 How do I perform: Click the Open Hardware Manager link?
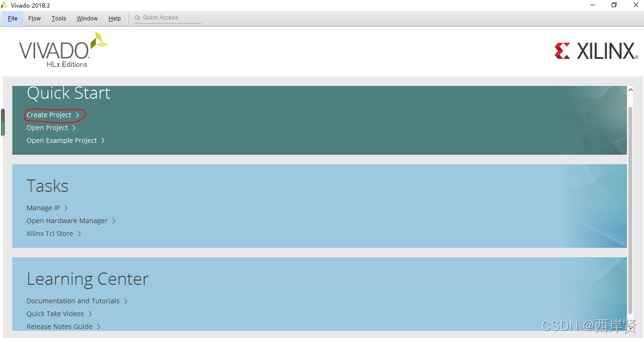point(67,221)
